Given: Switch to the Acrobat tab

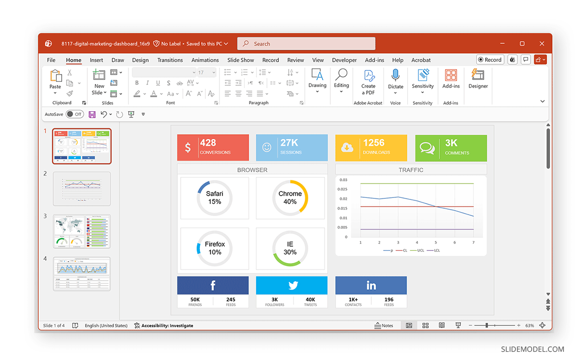Looking at the screenshot, I should pyautogui.click(x=421, y=60).
